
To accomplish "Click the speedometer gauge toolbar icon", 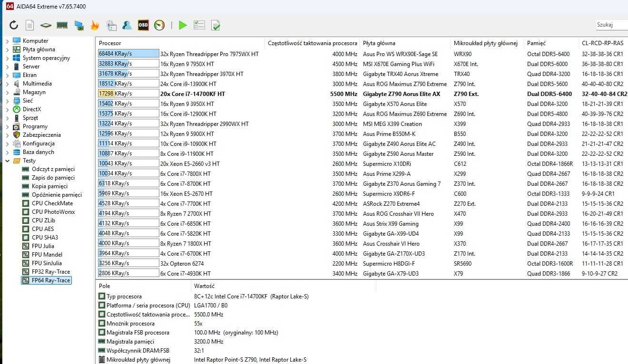I will pos(159,25).
